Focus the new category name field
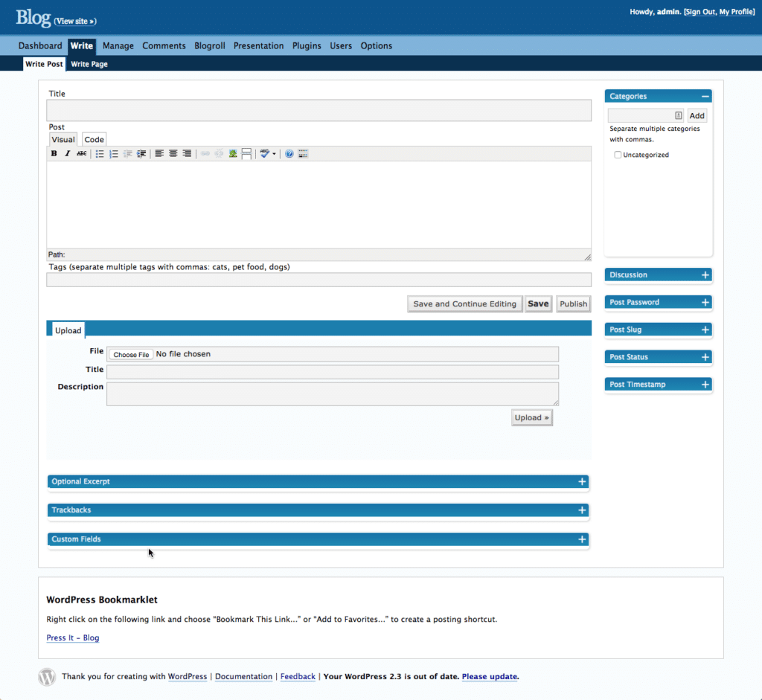This screenshot has height=700, width=762. [645, 115]
